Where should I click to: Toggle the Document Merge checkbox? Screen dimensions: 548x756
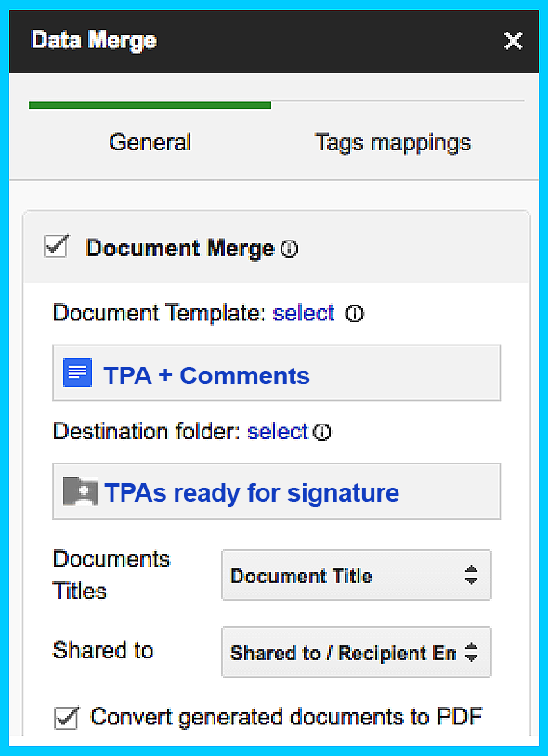pyautogui.click(x=57, y=246)
